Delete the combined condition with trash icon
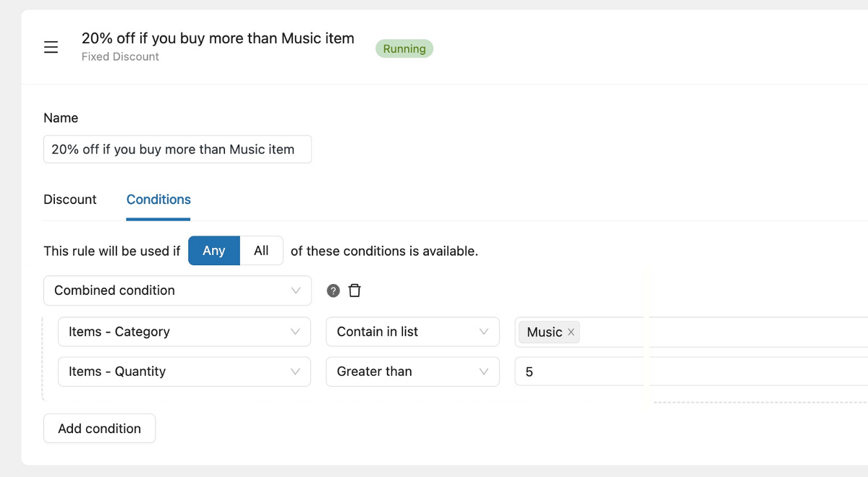868x477 pixels. pyautogui.click(x=354, y=291)
